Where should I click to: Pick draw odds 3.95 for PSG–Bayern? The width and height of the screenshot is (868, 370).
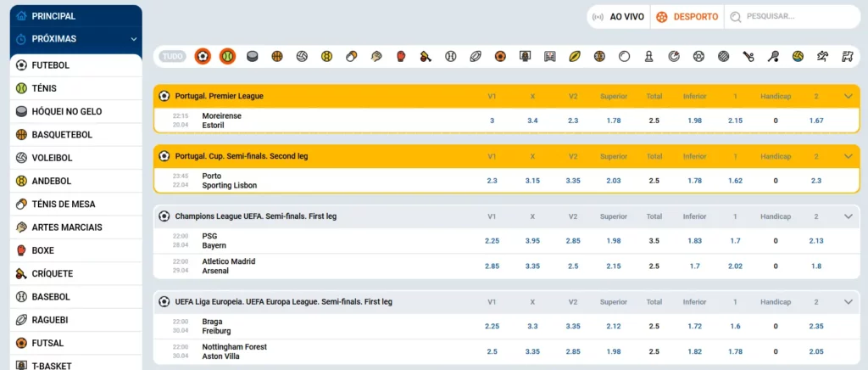[532, 241]
